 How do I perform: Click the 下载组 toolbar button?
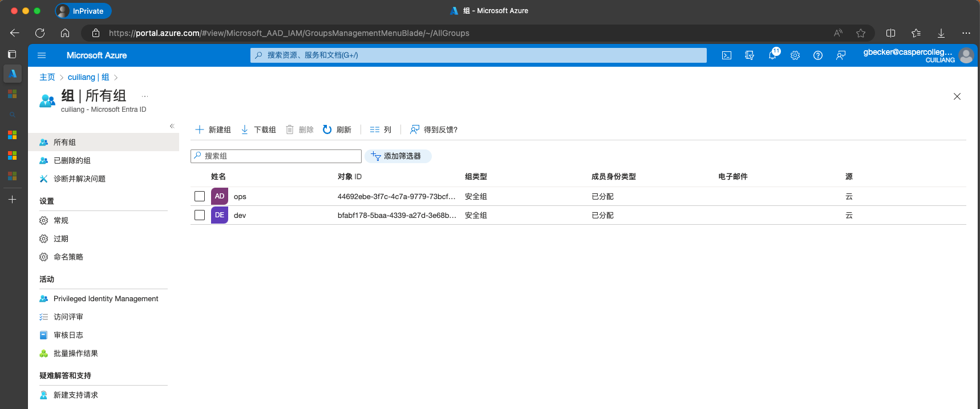point(258,129)
